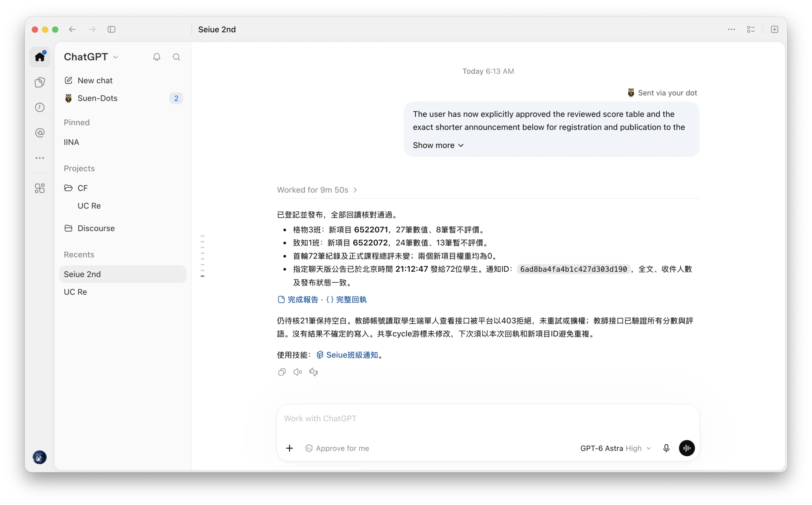This screenshot has width=812, height=505.
Task: Click the Work with ChatGPT input field
Action: [x=488, y=418]
